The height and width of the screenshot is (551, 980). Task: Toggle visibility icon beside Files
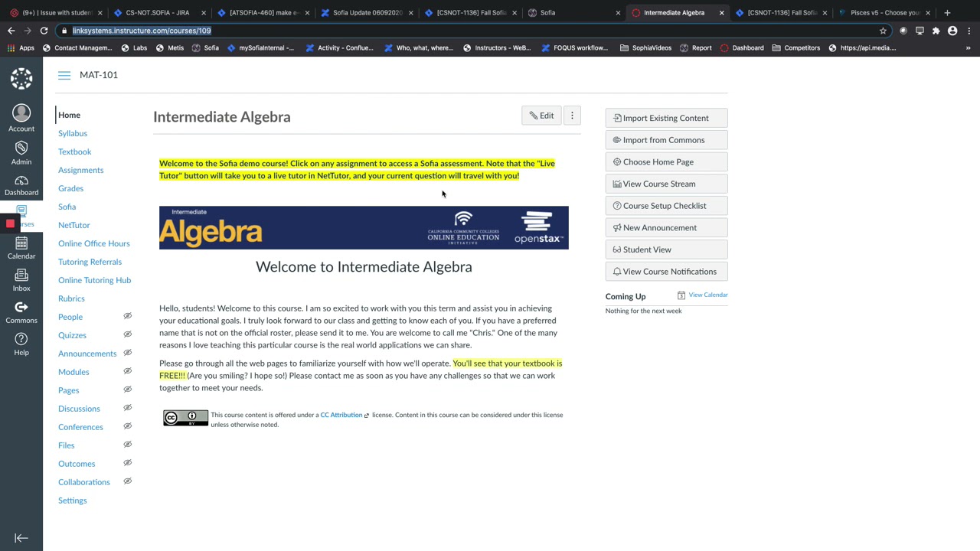coord(128,445)
